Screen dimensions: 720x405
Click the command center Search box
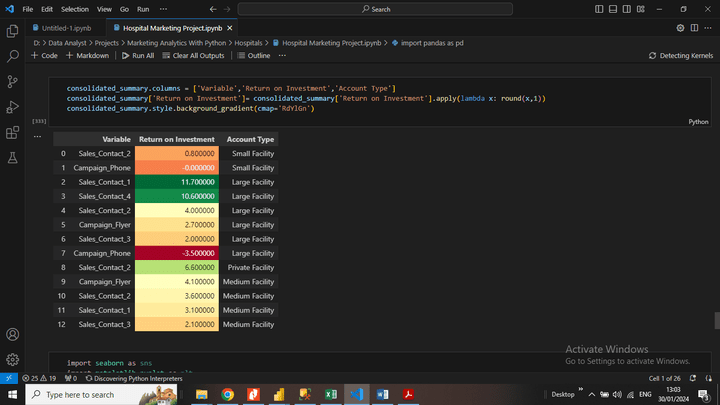(375, 9)
